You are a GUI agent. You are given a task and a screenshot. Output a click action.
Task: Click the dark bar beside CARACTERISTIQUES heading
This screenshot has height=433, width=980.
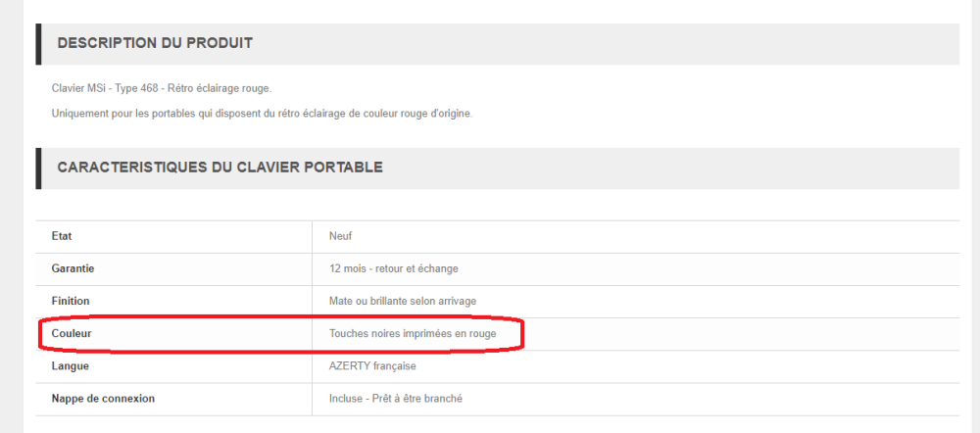[x=38, y=168]
